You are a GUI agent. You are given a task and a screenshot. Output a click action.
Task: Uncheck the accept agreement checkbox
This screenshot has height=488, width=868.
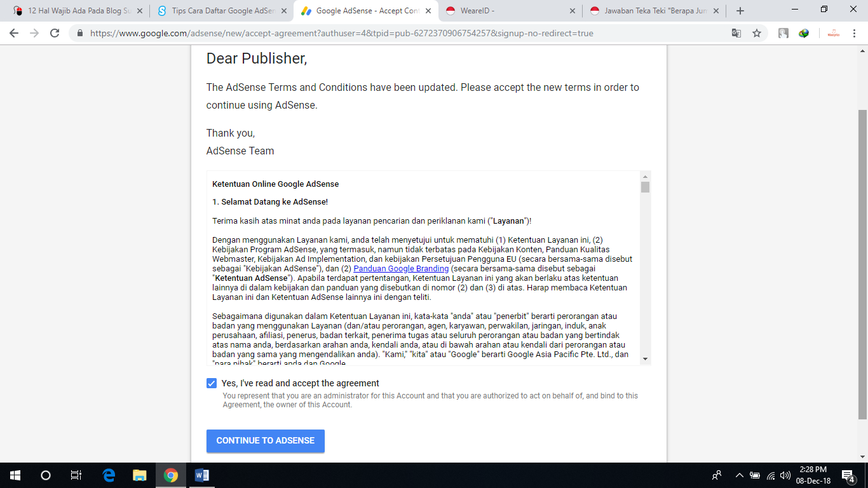pyautogui.click(x=210, y=383)
